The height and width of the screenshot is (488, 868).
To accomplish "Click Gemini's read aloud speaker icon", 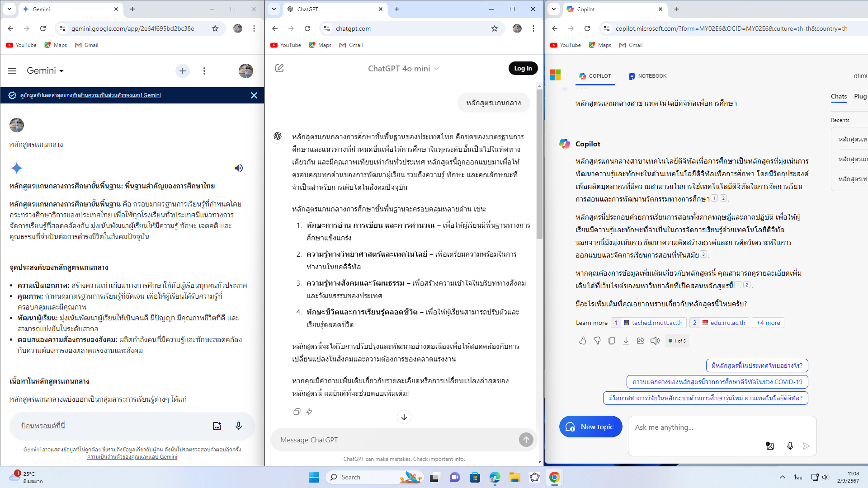I will [x=239, y=168].
